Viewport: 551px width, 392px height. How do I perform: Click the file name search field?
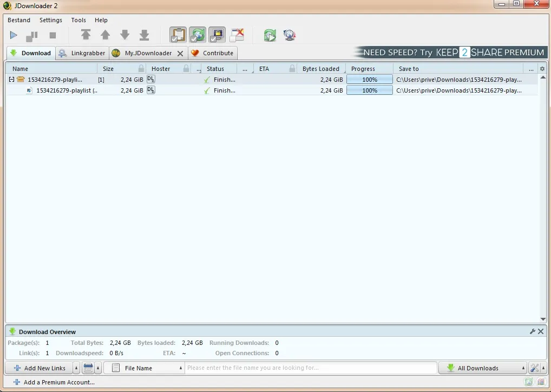311,368
